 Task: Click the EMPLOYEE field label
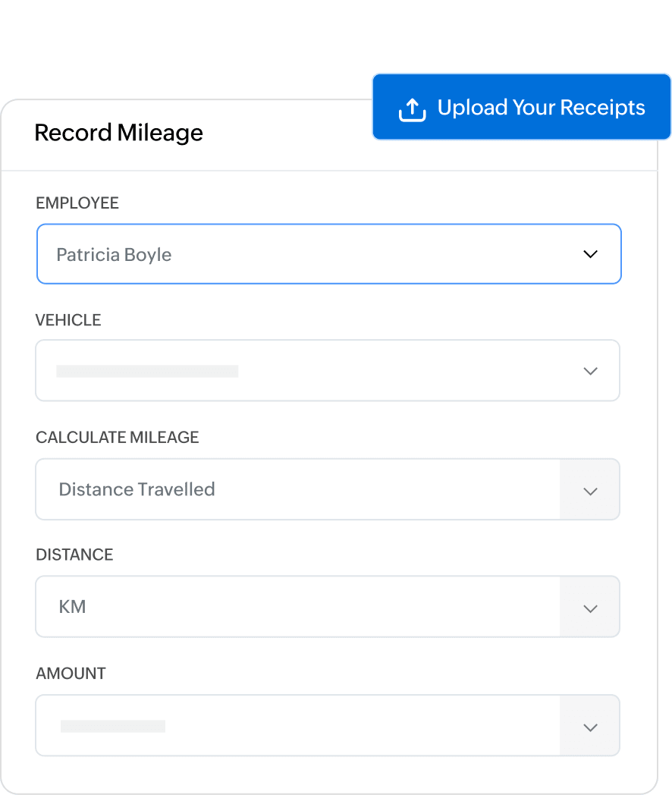[x=77, y=203]
